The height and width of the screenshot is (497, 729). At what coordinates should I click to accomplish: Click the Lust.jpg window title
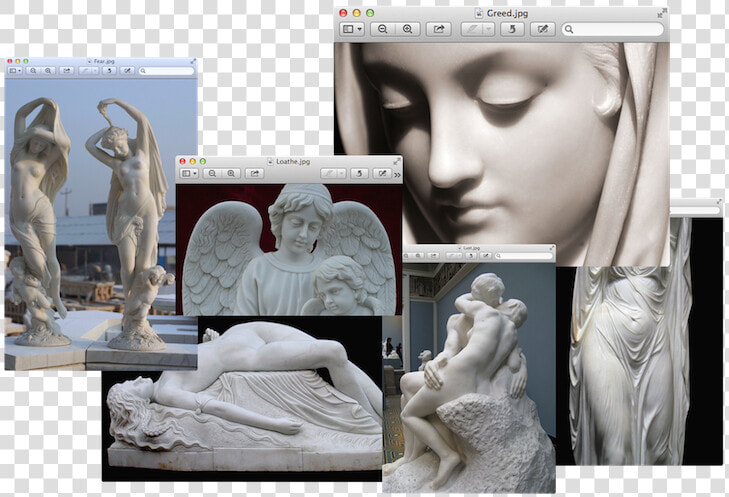tap(472, 248)
